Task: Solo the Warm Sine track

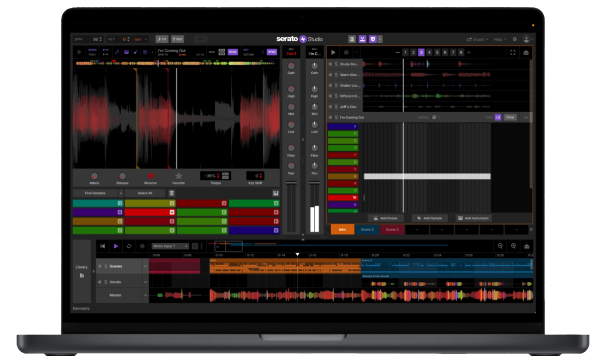Action: coord(336,75)
